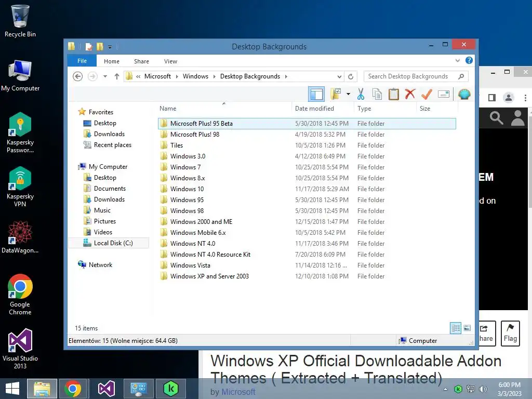Click the orange checkmark Properties icon

[427, 94]
